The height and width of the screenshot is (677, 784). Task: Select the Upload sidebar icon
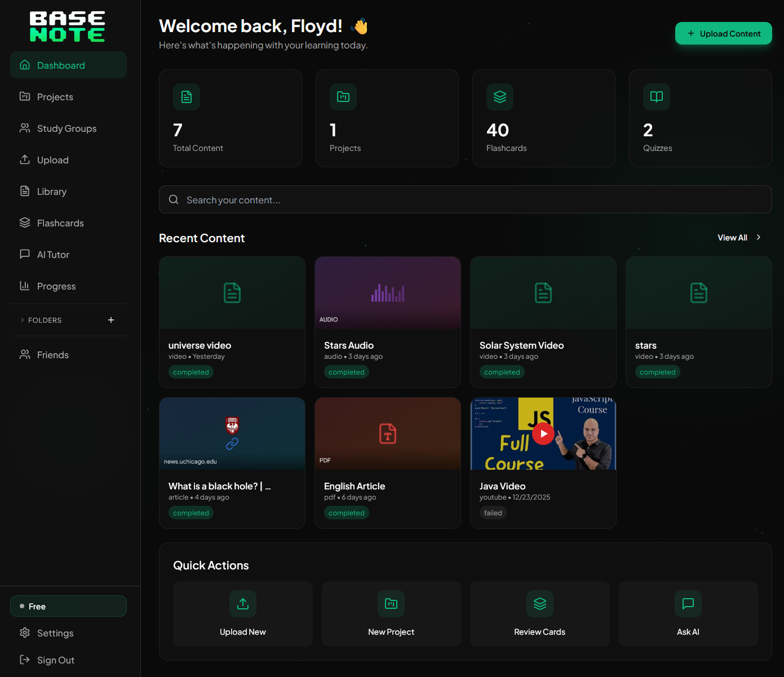pos(25,159)
